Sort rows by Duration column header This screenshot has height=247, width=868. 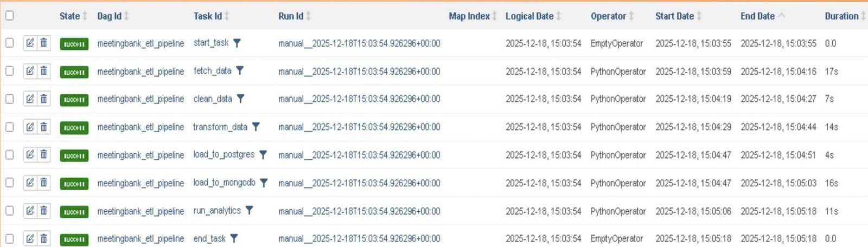pos(841,16)
